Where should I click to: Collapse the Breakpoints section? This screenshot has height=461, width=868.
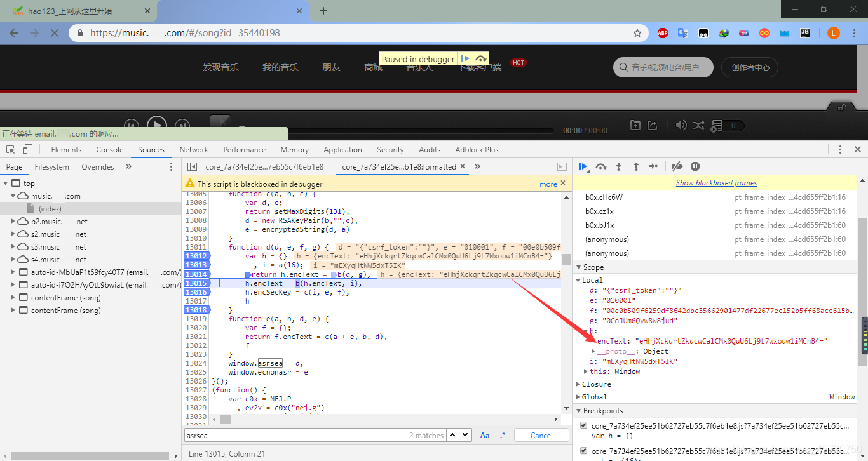[602, 411]
